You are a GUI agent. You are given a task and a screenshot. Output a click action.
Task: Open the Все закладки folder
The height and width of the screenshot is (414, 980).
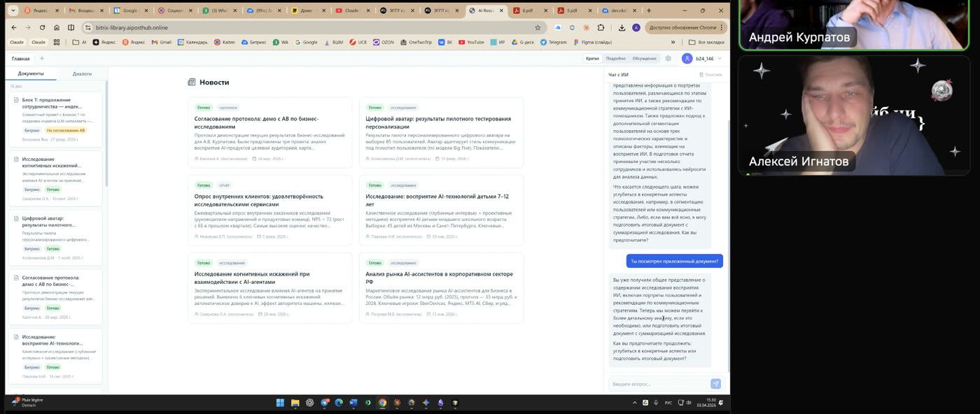(706, 42)
